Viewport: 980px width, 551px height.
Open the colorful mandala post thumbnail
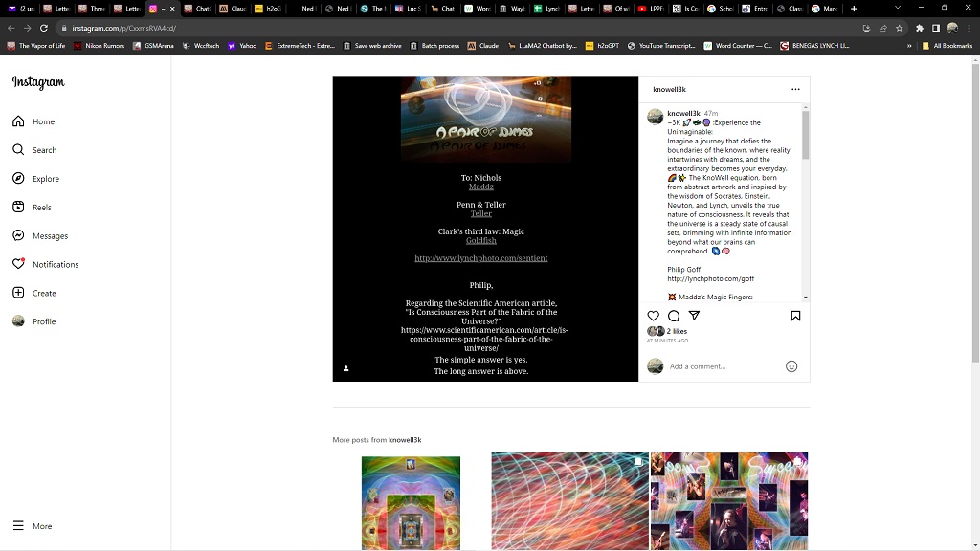(x=411, y=503)
